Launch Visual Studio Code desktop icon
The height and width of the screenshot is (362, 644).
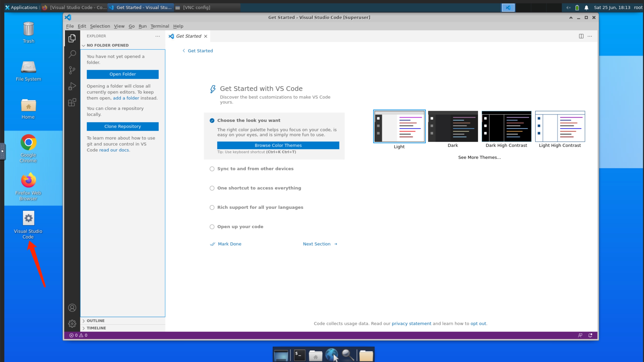[28, 225]
